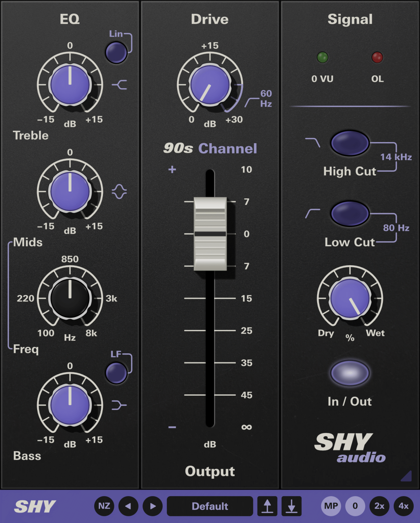Image resolution: width=420 pixels, height=523 pixels.
Task: Click the 8k frequency label
Action: (x=91, y=333)
